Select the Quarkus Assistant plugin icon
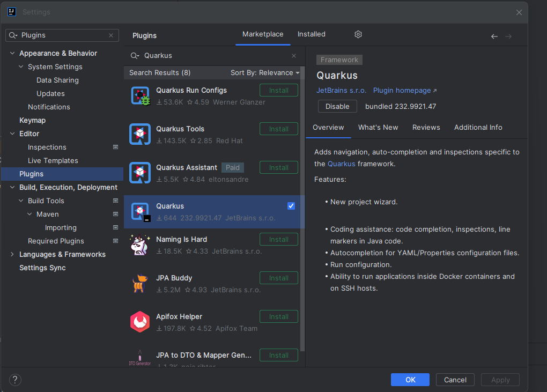Image resolution: width=547 pixels, height=392 pixels. tap(140, 173)
